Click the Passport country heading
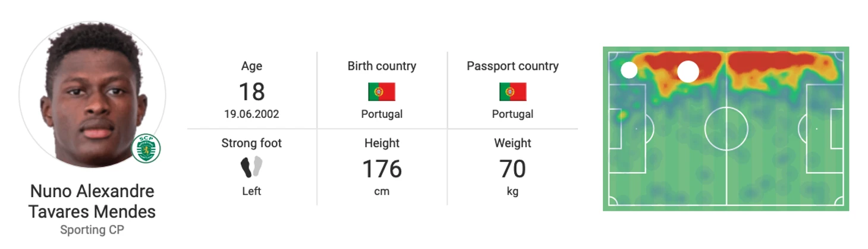 [x=512, y=66]
